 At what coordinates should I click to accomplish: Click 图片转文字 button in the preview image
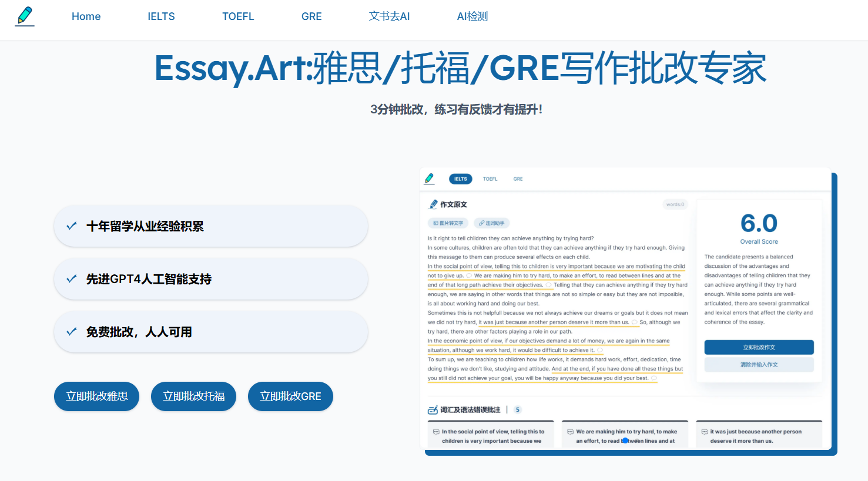pos(448,223)
